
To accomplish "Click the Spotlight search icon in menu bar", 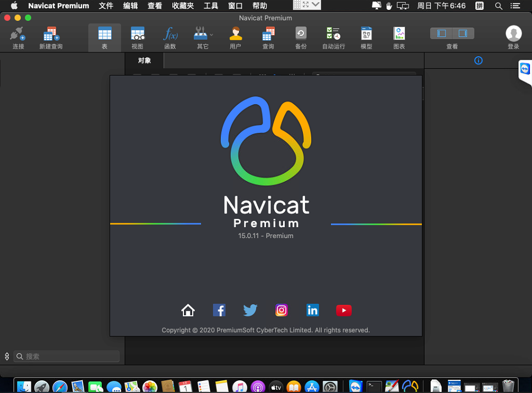I will [498, 6].
